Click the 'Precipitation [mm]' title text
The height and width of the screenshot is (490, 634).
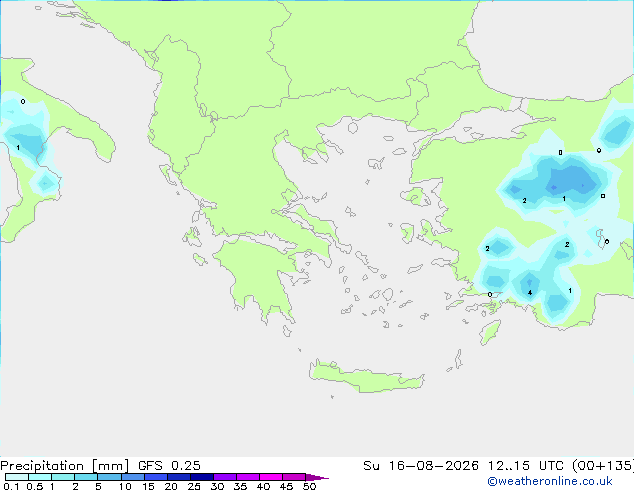[64, 466]
